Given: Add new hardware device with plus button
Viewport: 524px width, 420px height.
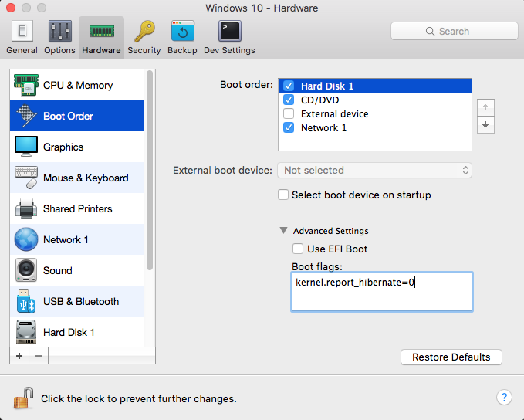Looking at the screenshot, I should (x=19, y=356).
